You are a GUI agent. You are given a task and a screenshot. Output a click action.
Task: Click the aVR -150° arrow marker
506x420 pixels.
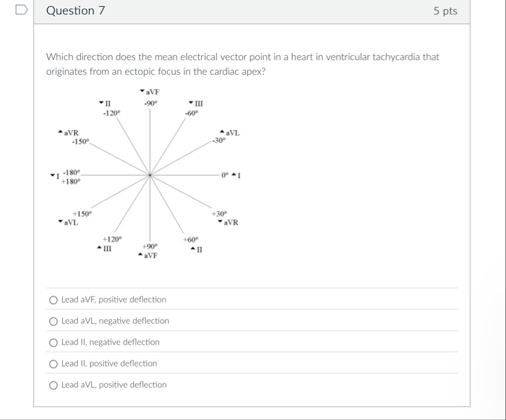(59, 131)
